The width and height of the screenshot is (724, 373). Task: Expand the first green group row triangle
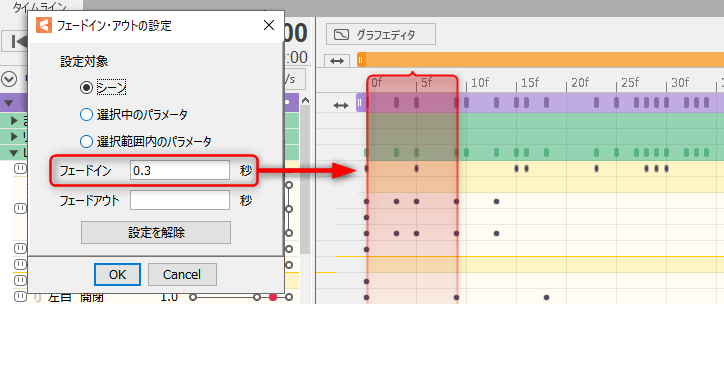click(x=14, y=121)
